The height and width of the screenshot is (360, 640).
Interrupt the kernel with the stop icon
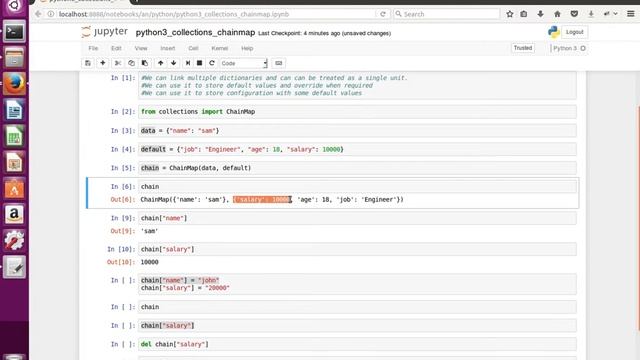(x=200, y=63)
